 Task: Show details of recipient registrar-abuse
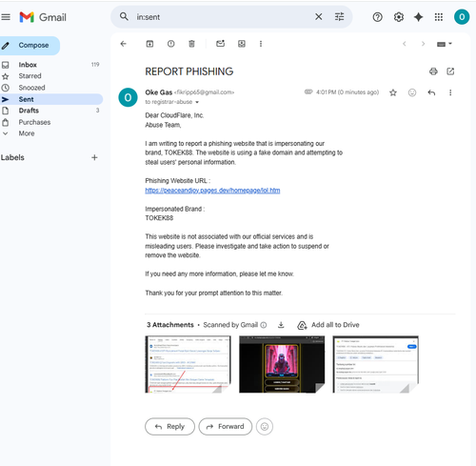[x=197, y=102]
